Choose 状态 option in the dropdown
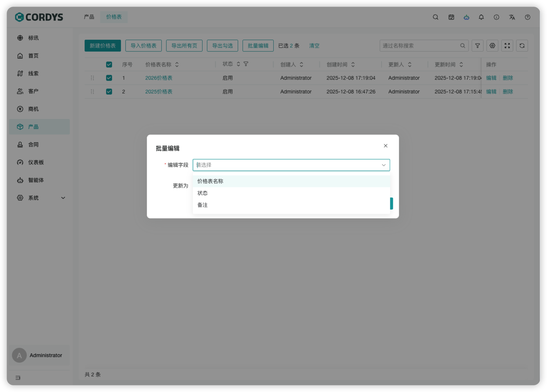Viewport: 547px width, 392px height. 202,193
